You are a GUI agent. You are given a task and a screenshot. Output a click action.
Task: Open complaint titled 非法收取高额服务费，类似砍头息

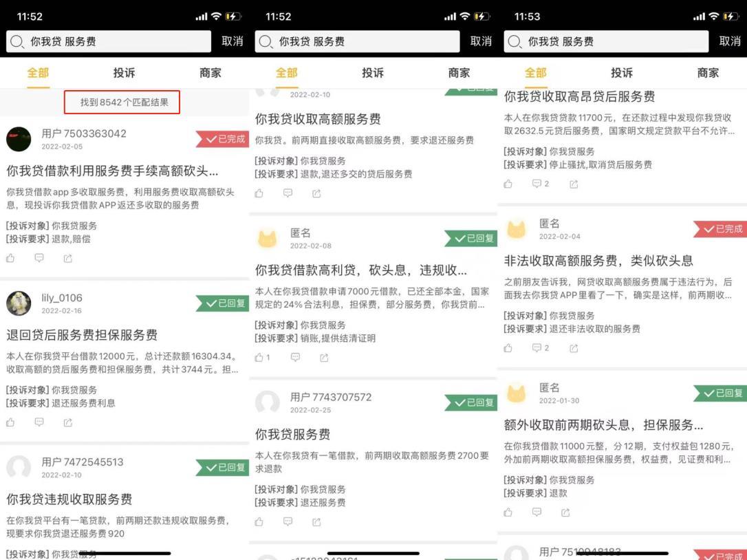(598, 261)
